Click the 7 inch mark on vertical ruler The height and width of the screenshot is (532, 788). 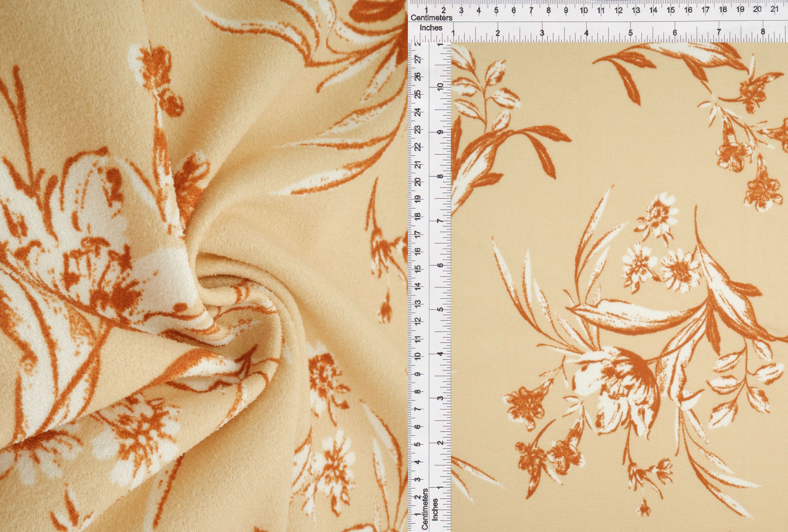coord(440,221)
